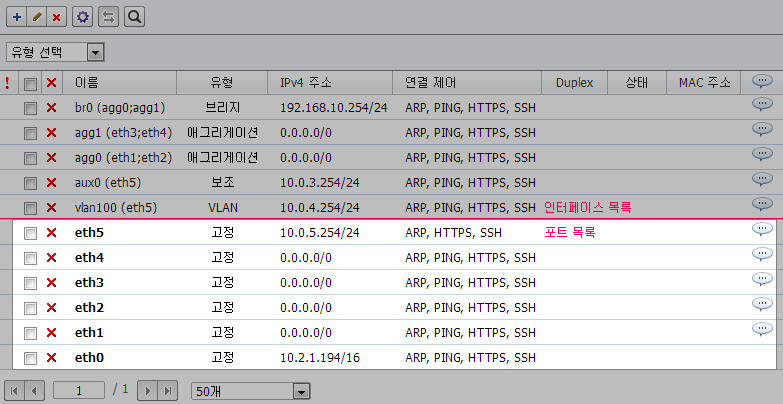
Task: Open the 유형 선택 dropdown
Action: coord(55,51)
